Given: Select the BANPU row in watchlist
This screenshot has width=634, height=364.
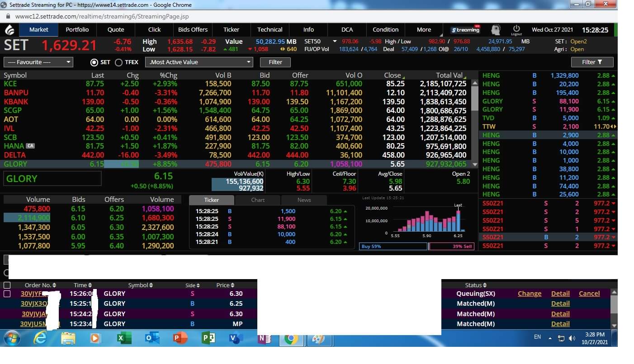Looking at the screenshot, I should click(x=235, y=93).
